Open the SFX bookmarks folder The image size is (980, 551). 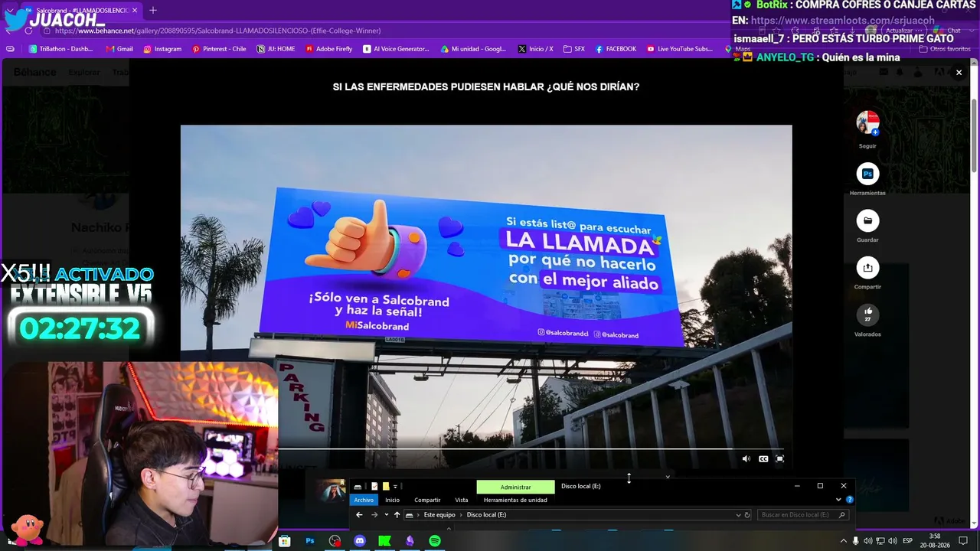[x=574, y=49]
